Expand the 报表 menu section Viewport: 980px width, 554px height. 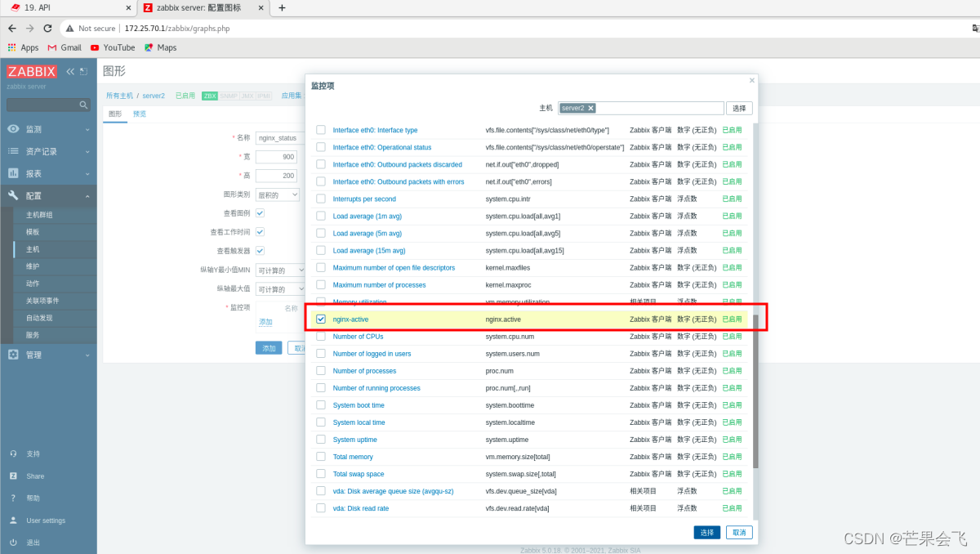coord(87,173)
